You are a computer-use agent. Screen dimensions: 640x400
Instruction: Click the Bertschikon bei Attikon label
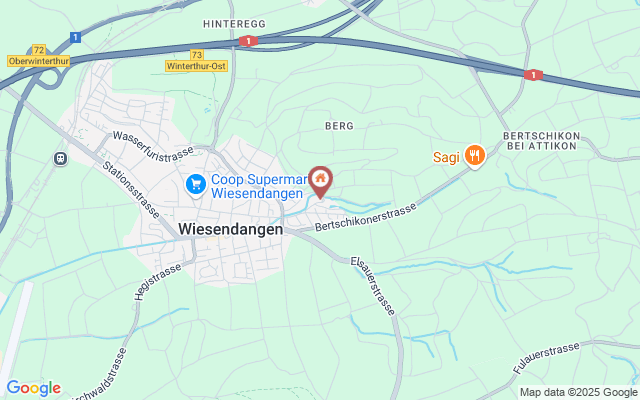(x=542, y=141)
